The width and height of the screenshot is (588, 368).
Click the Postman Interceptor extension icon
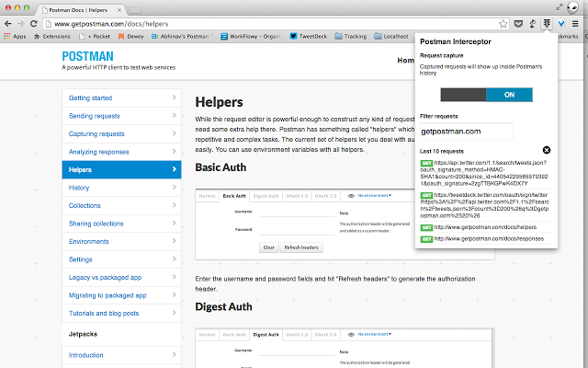point(547,24)
